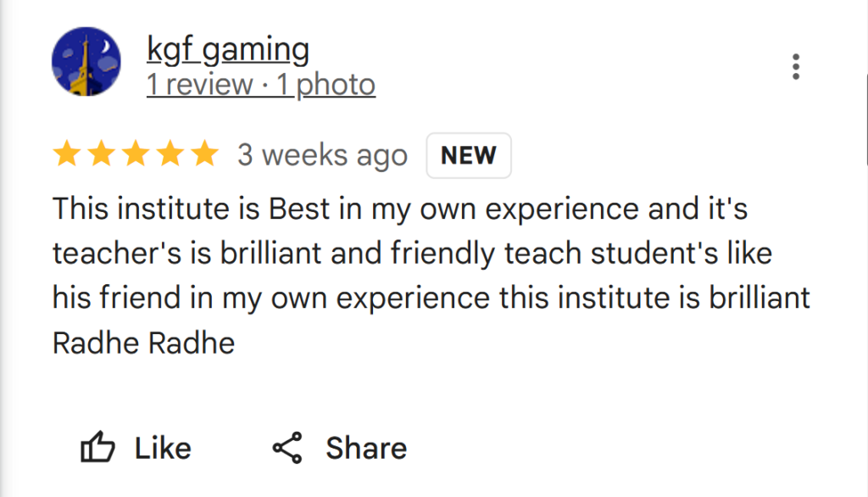
Task: Click the second star of the rating
Action: pos(101,154)
